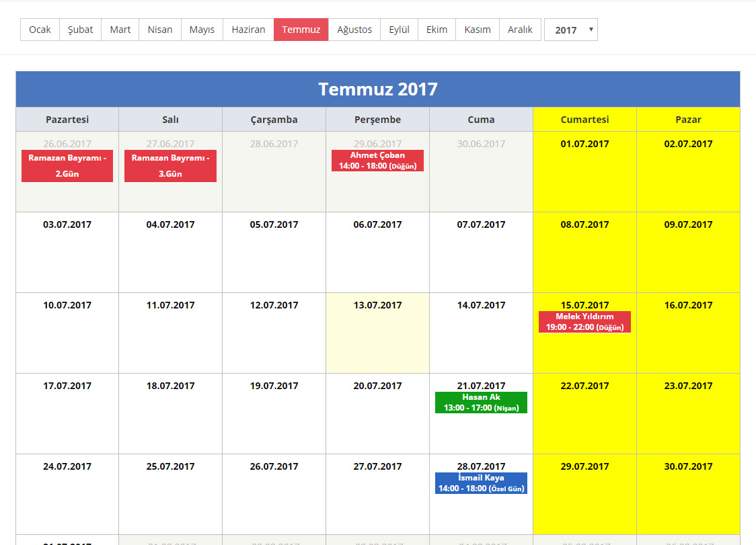Image resolution: width=756 pixels, height=545 pixels.
Task: Open Ahmet Çoban wedding reservation
Action: [x=377, y=161]
